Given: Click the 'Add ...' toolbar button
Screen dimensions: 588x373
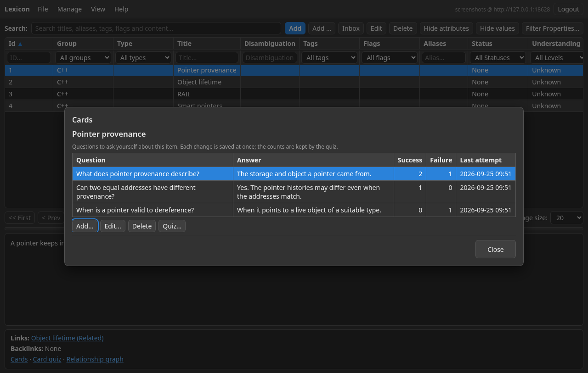Looking at the screenshot, I should point(322,28).
